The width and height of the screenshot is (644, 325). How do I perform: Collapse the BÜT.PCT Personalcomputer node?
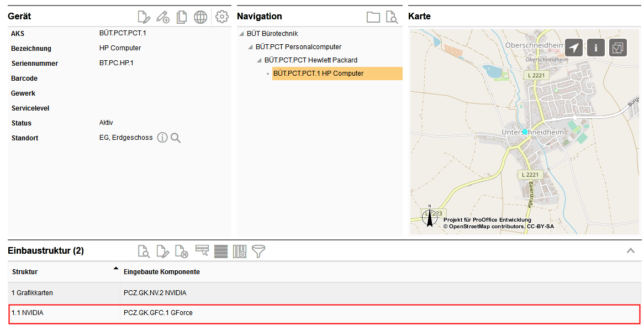point(250,48)
